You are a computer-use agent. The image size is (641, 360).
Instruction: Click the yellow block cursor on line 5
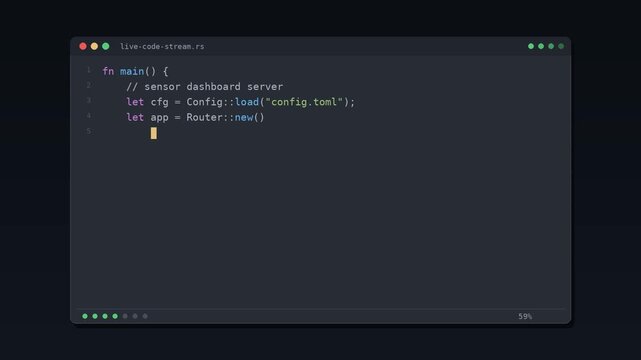tap(154, 133)
